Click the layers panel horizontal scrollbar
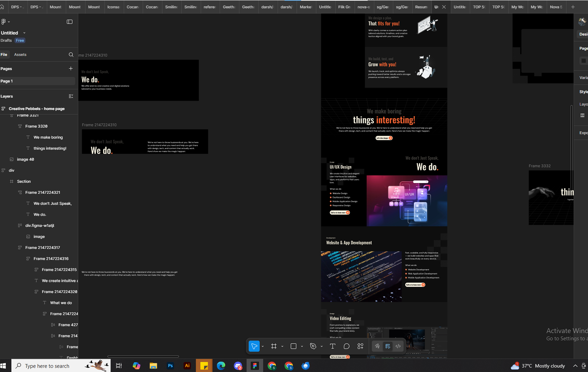 143,356
